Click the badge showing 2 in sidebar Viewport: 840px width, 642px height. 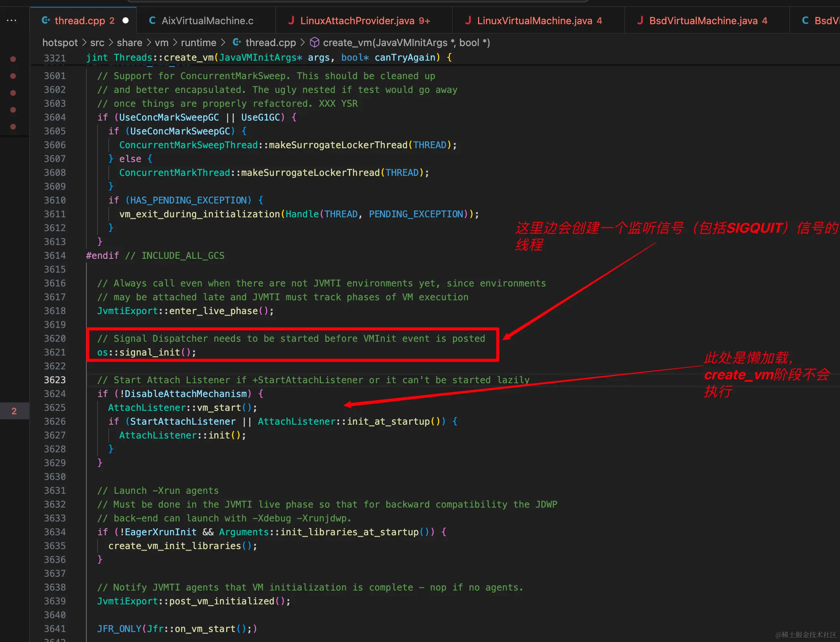[x=14, y=411]
